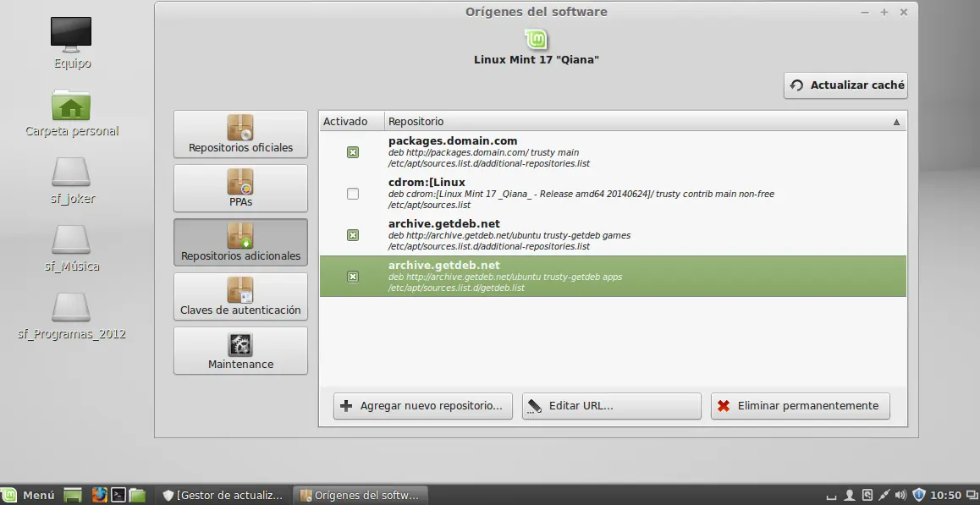
Task: Select archive.getdeb.net trusty-getdeb games row
Action: pyautogui.click(x=613, y=234)
